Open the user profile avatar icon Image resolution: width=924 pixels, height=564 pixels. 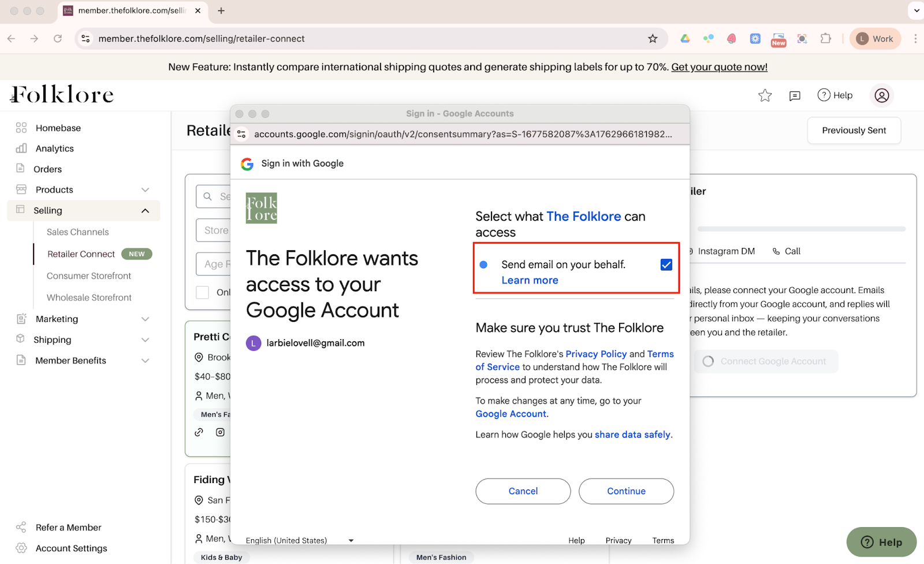pyautogui.click(x=881, y=95)
